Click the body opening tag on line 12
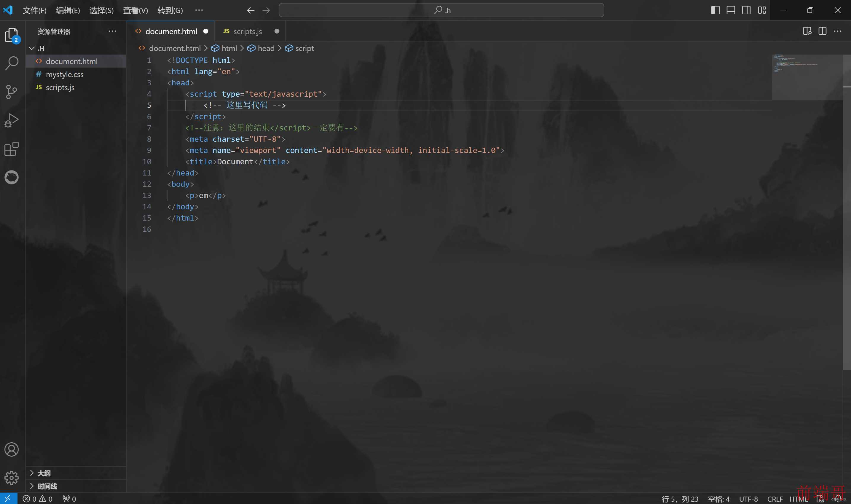851x504 pixels. 180,184
